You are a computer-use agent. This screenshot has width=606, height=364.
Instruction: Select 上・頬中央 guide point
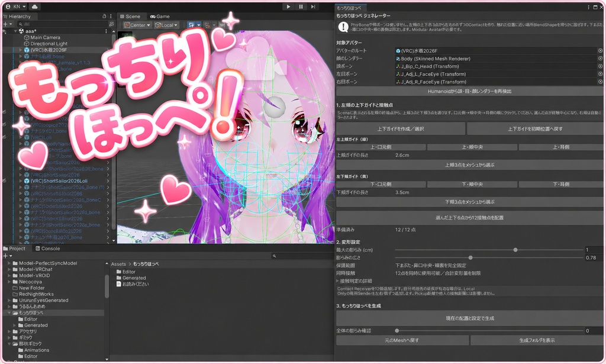(472, 147)
